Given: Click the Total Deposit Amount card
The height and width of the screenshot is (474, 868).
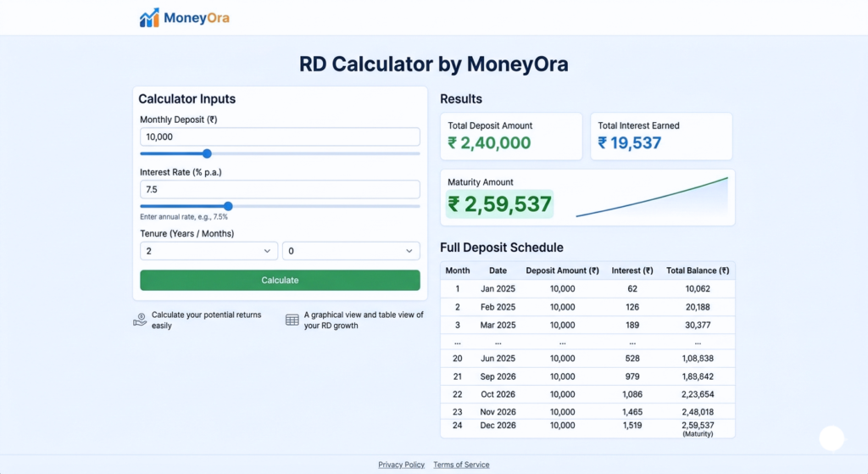Looking at the screenshot, I should click(x=511, y=137).
